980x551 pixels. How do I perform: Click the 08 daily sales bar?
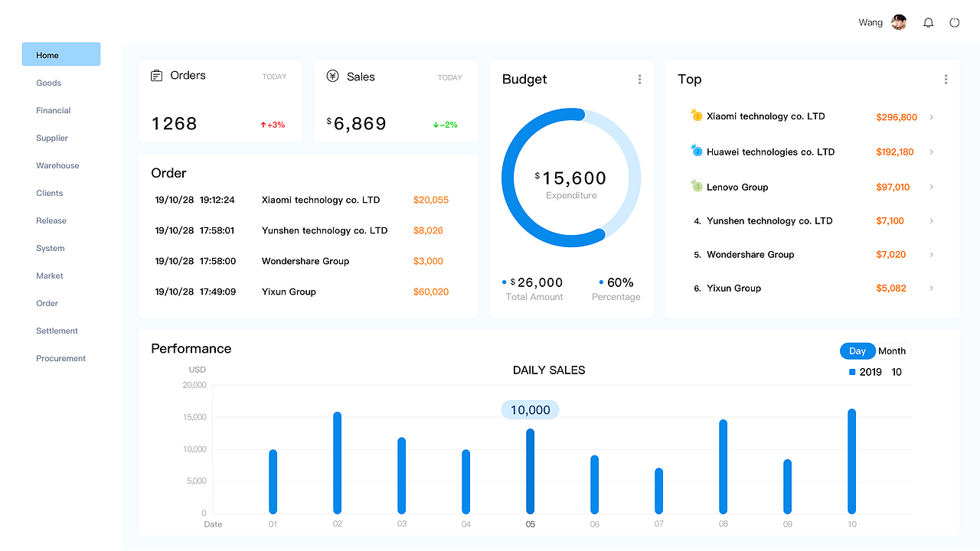[x=723, y=467]
